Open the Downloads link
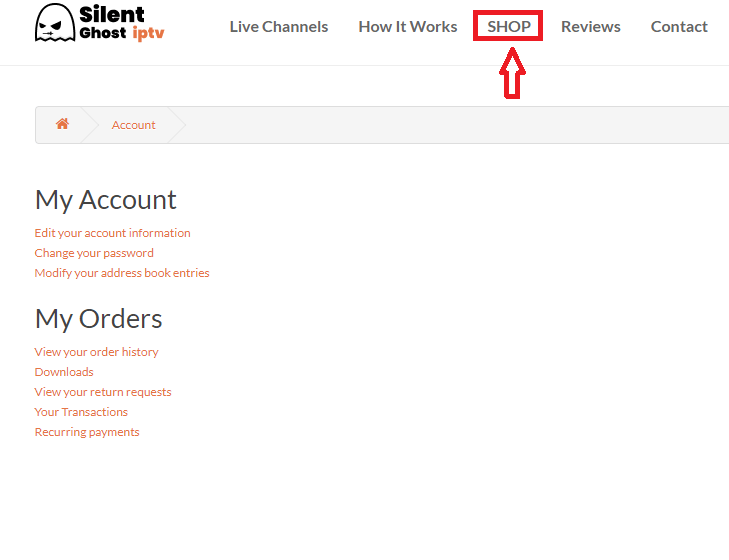This screenshot has width=729, height=560. coord(64,372)
